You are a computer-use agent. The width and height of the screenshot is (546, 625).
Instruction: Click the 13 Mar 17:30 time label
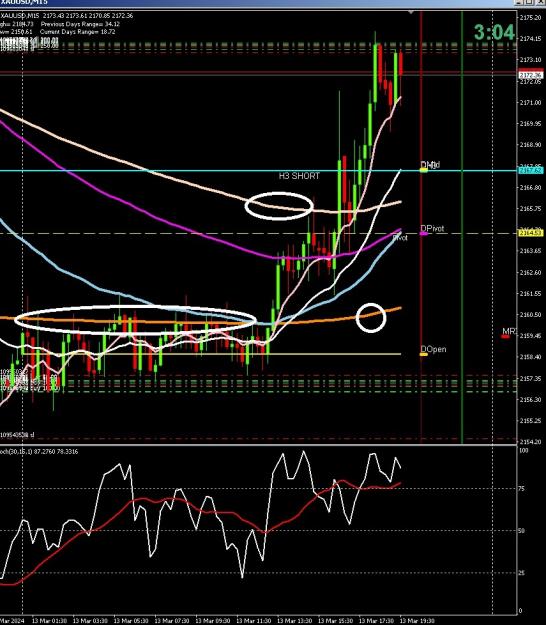pos(376,621)
